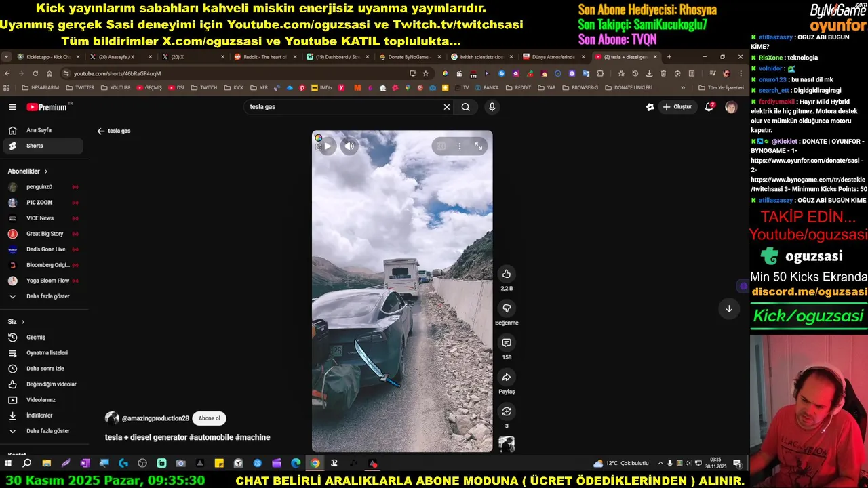Dislike the Short (Beğenme)
Image resolution: width=868 pixels, height=488 pixels.
pyautogui.click(x=507, y=308)
